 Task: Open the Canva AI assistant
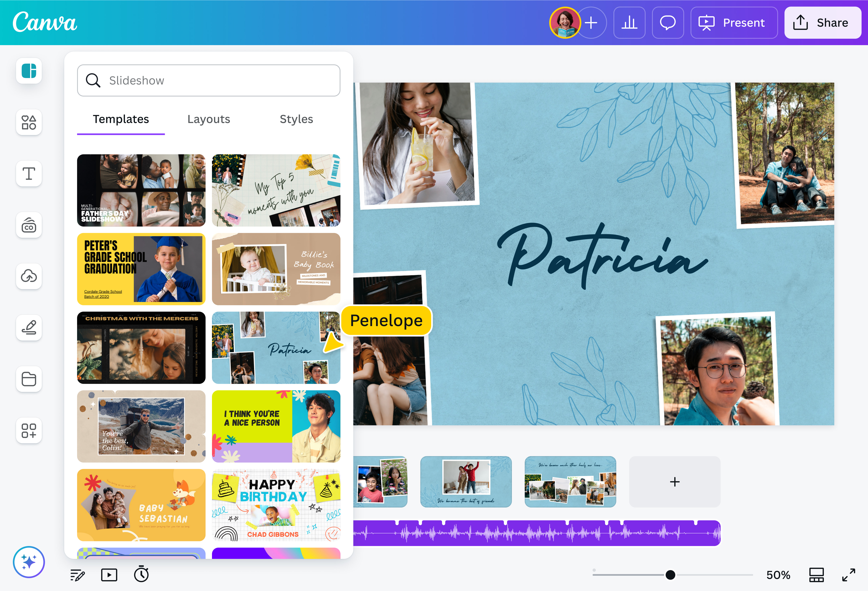(29, 562)
